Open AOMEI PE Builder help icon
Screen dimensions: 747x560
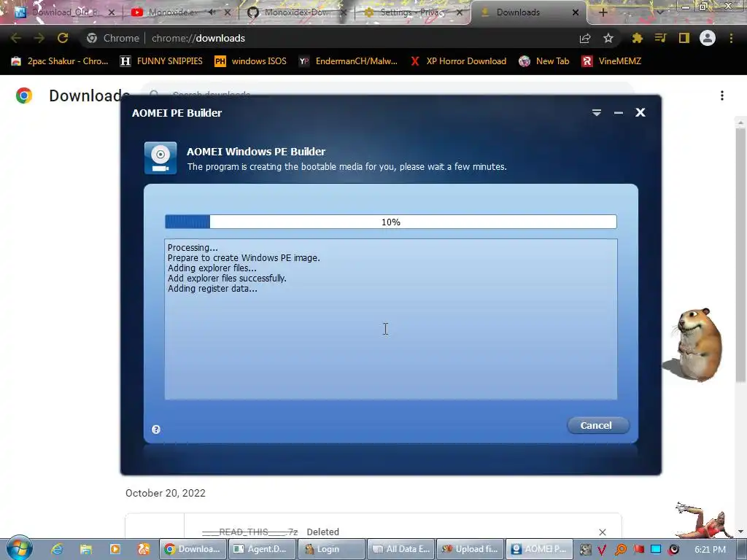[x=156, y=429]
